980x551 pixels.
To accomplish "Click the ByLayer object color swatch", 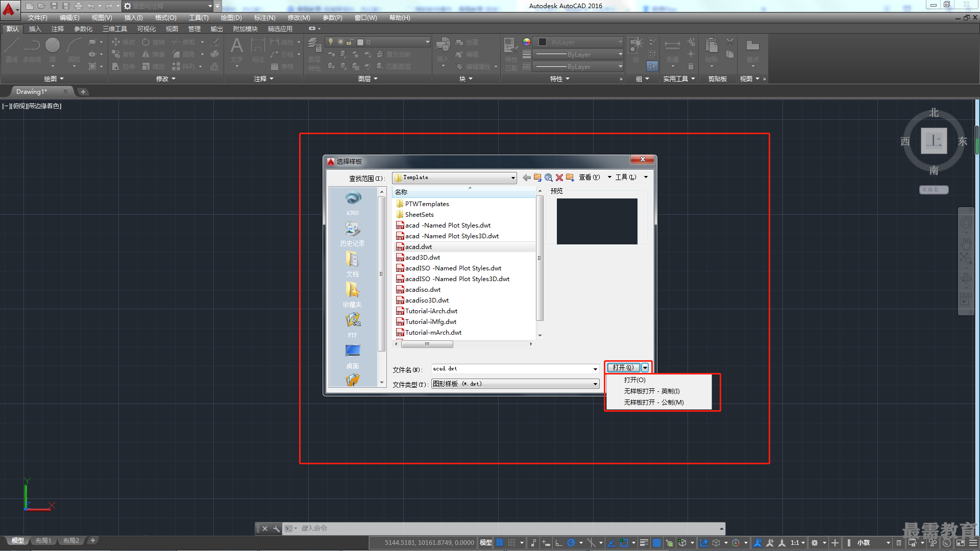I will coord(543,42).
